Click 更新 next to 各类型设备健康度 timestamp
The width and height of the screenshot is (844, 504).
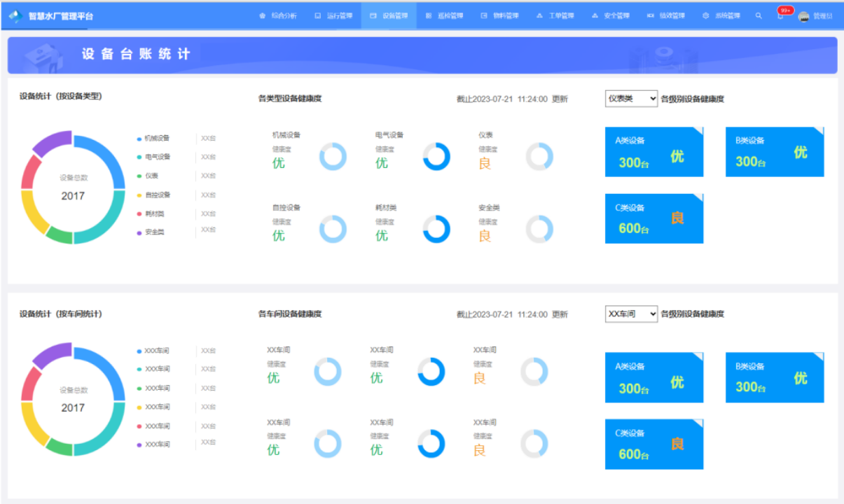(560, 99)
